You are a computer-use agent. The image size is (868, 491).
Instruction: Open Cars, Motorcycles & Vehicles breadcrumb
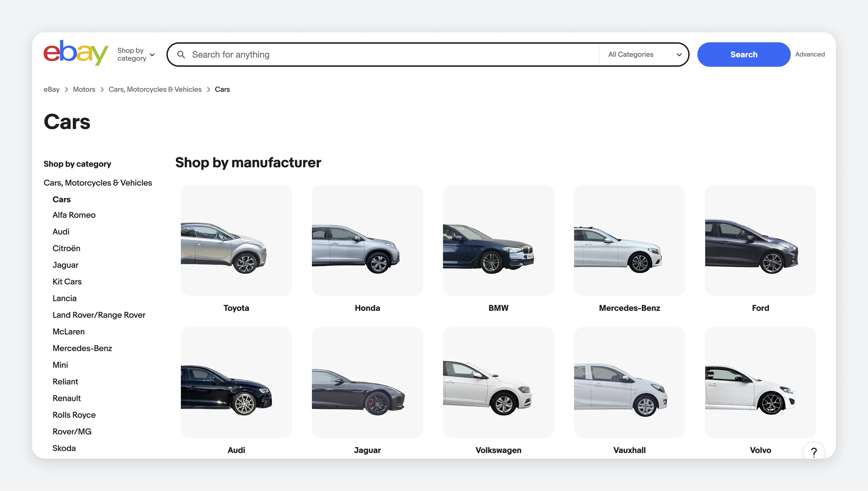click(x=155, y=89)
